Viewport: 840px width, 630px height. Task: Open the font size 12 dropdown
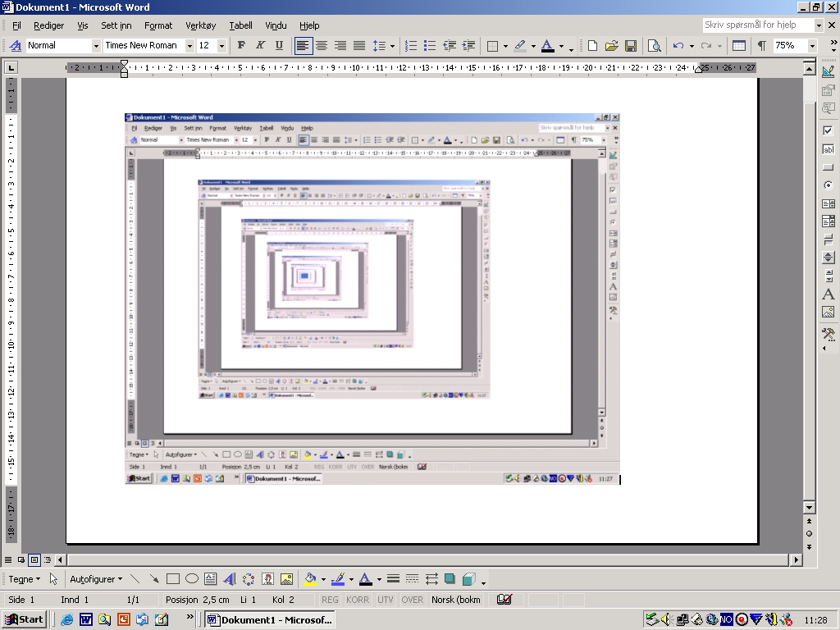221,46
